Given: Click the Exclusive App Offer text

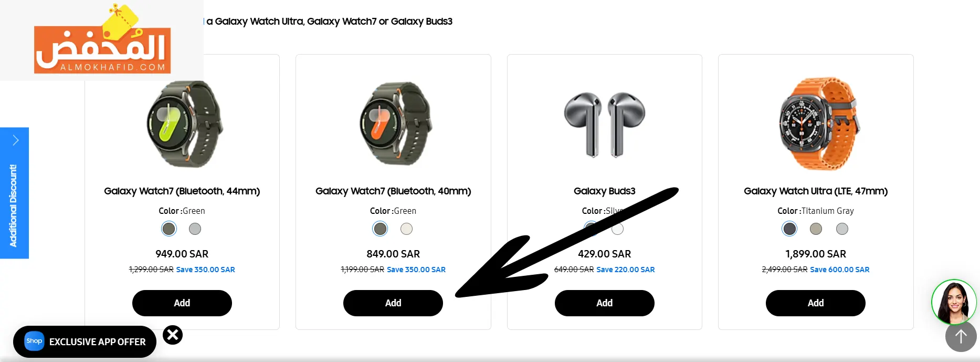Looking at the screenshot, I should point(98,342).
